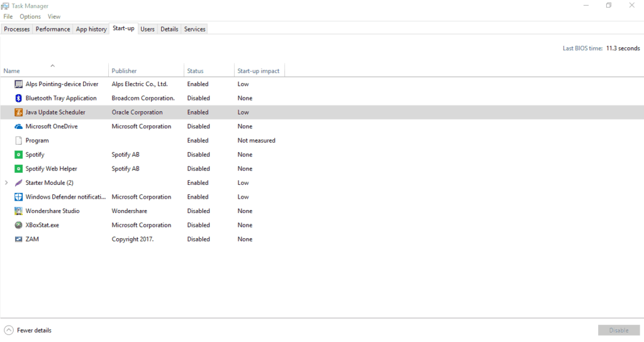
Task: Open the File menu
Action: (8, 16)
